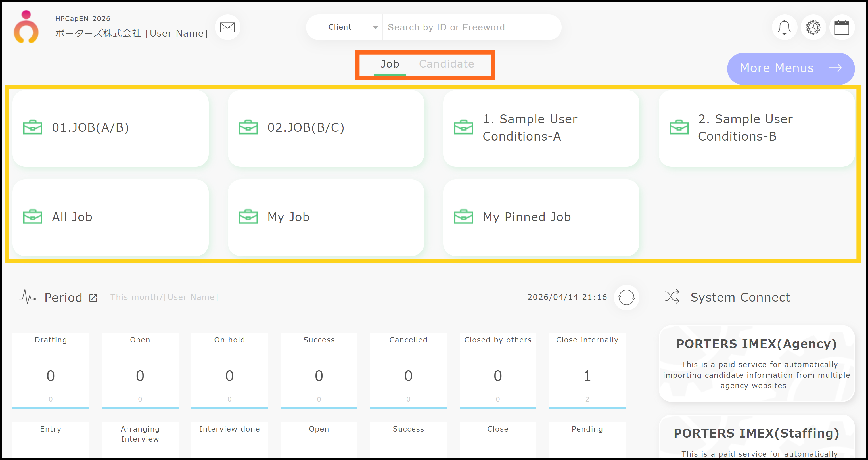The image size is (868, 460).
Task: Open the My Pinned Job card
Action: pyautogui.click(x=541, y=217)
